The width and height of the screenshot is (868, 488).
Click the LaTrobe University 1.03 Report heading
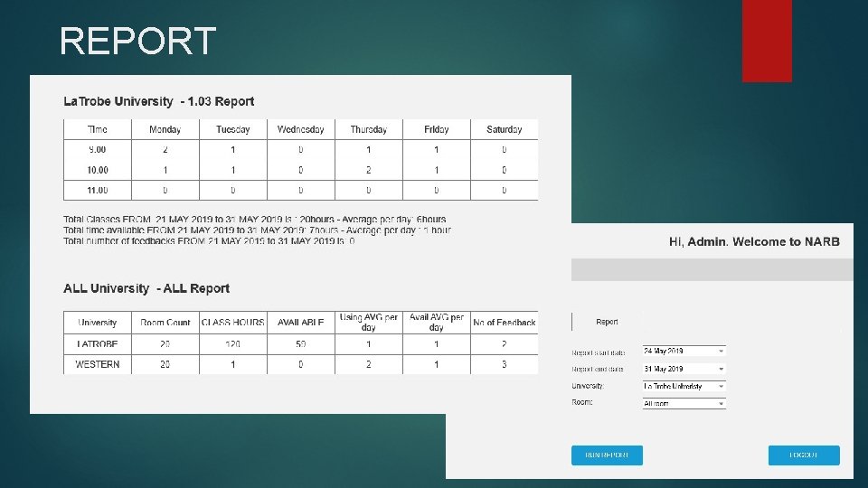[159, 101]
